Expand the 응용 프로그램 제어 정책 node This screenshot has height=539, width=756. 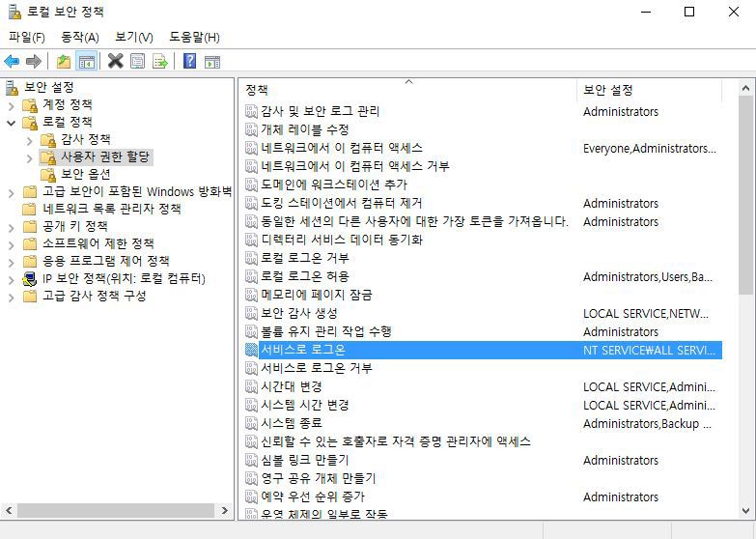click(12, 262)
